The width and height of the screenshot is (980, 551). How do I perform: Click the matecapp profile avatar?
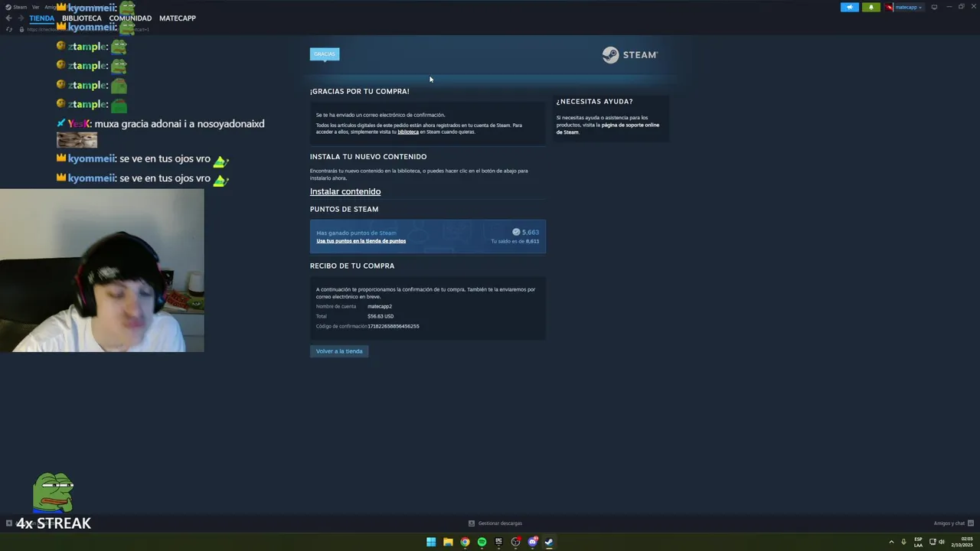click(x=889, y=7)
